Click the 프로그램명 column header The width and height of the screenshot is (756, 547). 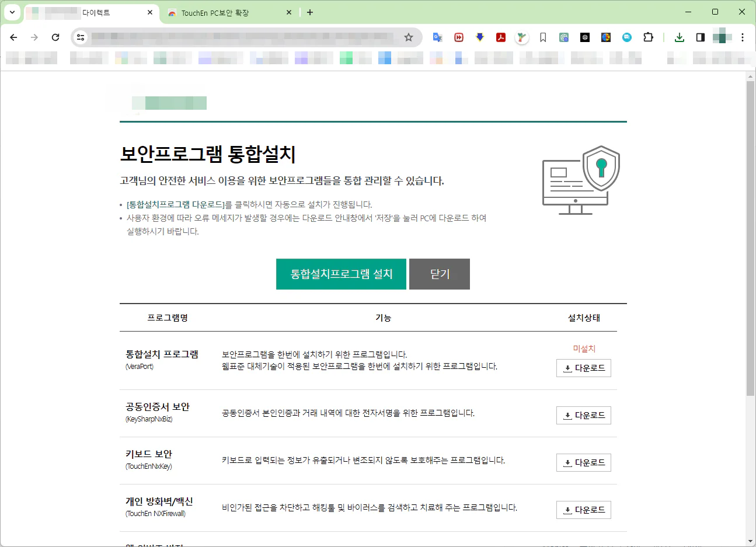168,318
